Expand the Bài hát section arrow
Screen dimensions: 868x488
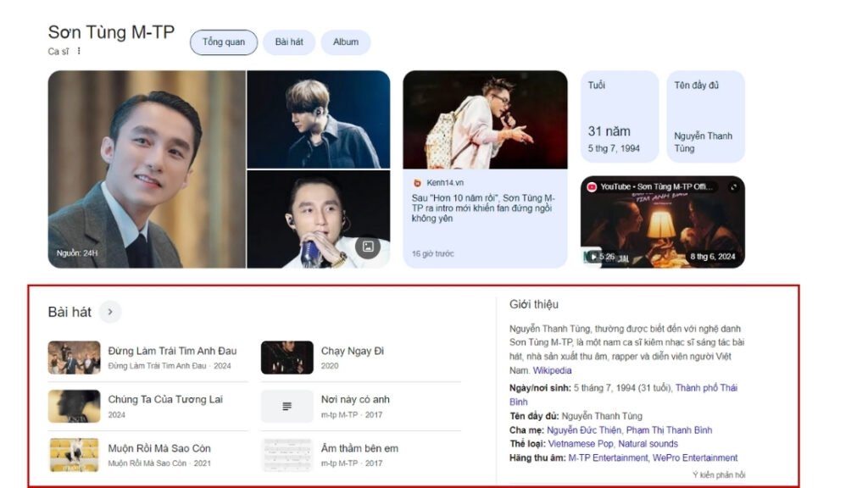pos(110,312)
